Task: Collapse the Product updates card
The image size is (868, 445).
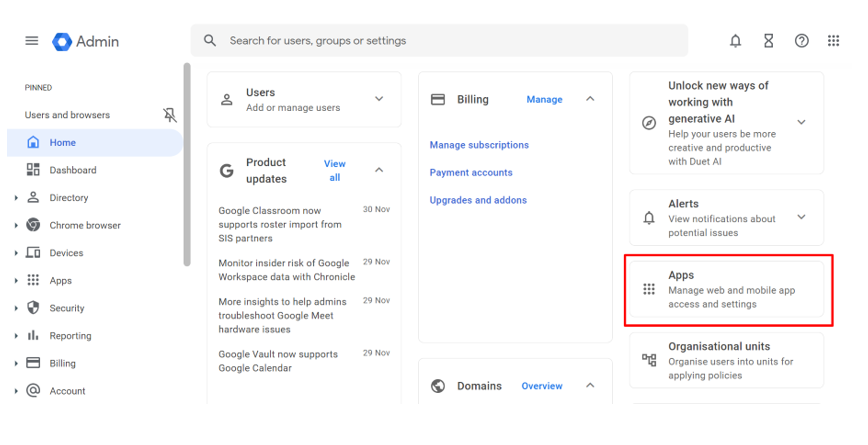Action: pos(379,170)
